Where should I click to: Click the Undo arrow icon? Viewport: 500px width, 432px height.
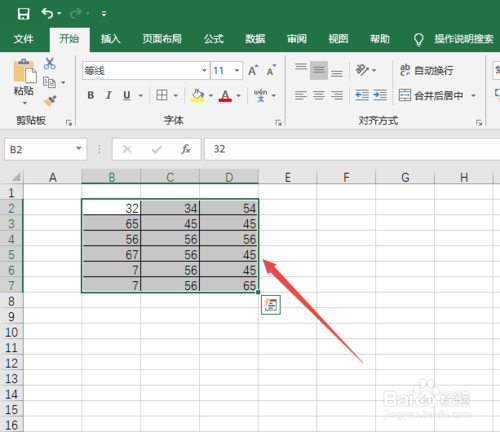coord(47,14)
